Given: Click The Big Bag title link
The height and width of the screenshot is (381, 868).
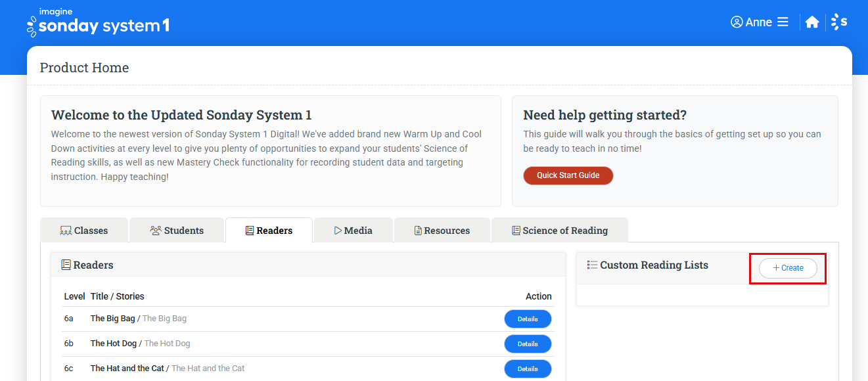Looking at the screenshot, I should click(112, 318).
